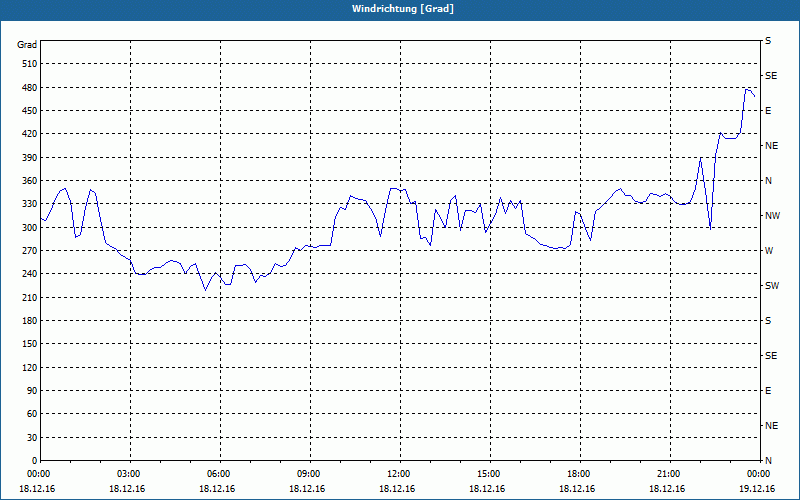800x500 pixels.
Task: Click the date label "19.12.16"
Action: click(757, 489)
